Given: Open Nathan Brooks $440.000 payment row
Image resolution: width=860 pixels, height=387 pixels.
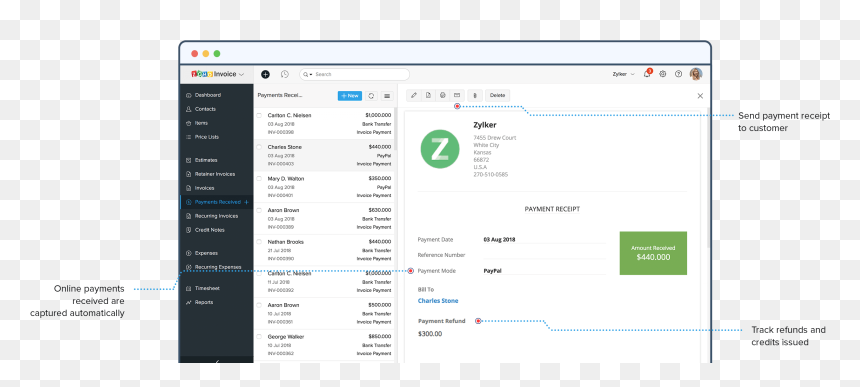Looking at the screenshot, I should coord(324,250).
